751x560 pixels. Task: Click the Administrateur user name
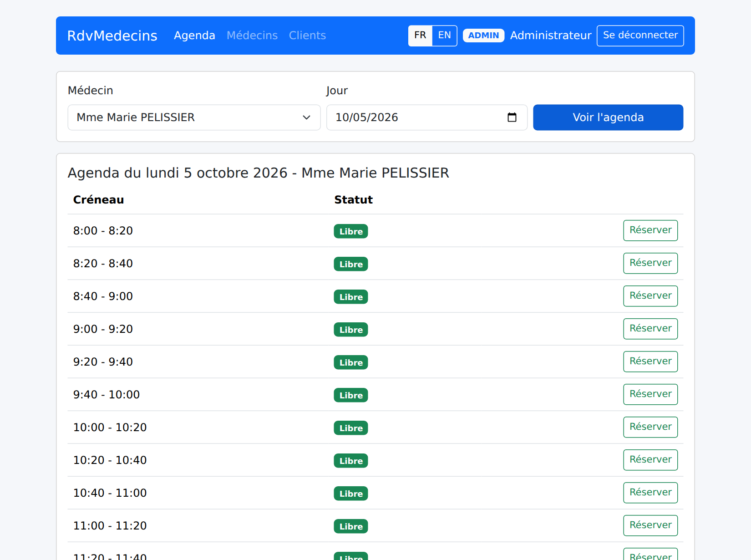tap(551, 36)
